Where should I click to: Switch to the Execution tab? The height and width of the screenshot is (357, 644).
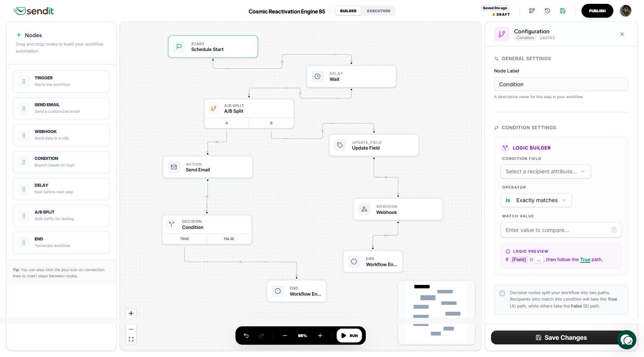378,11
